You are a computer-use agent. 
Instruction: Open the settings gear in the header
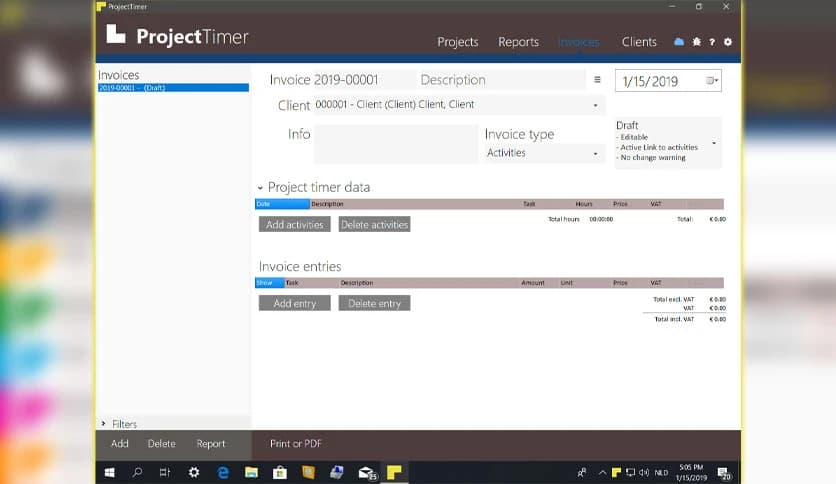click(727, 42)
